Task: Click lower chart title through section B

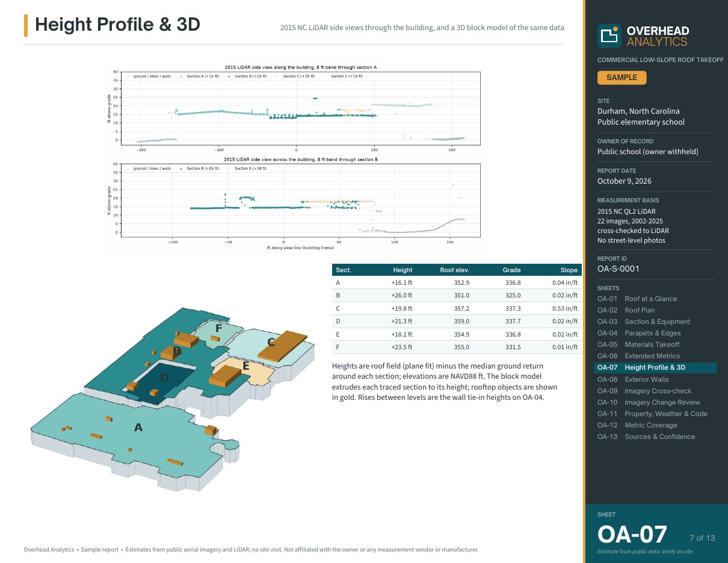Action: pyautogui.click(x=300, y=159)
